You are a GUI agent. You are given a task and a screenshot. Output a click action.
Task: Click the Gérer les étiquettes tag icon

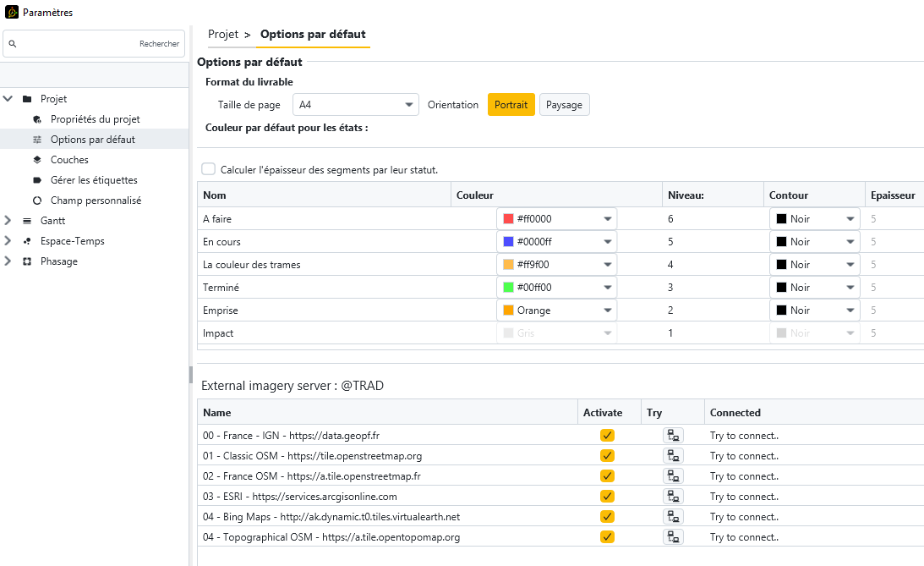37,180
